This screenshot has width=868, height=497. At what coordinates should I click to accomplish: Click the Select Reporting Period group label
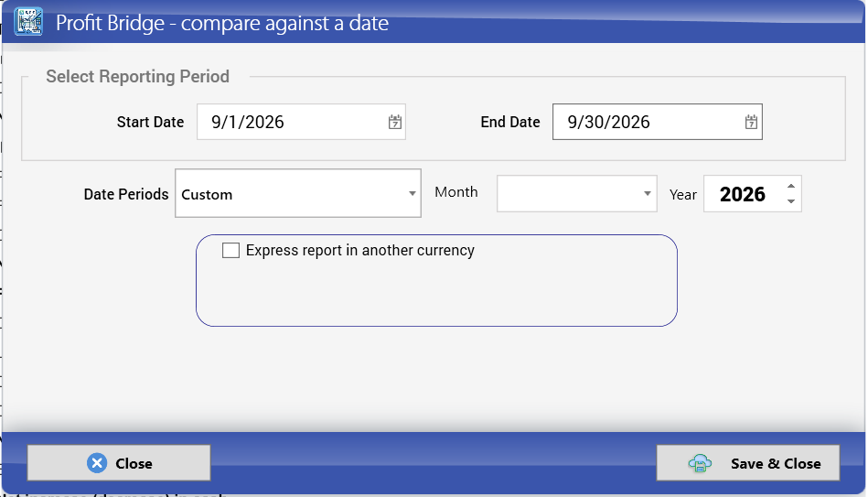tap(137, 77)
